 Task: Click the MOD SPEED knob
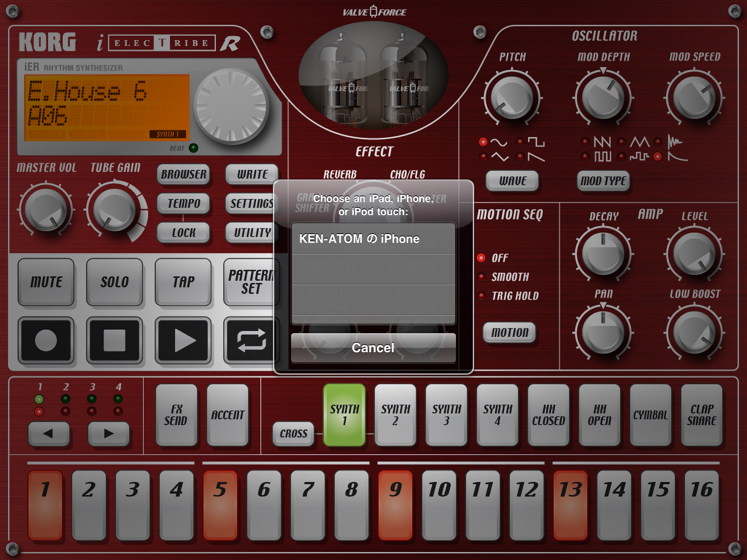pos(694,98)
